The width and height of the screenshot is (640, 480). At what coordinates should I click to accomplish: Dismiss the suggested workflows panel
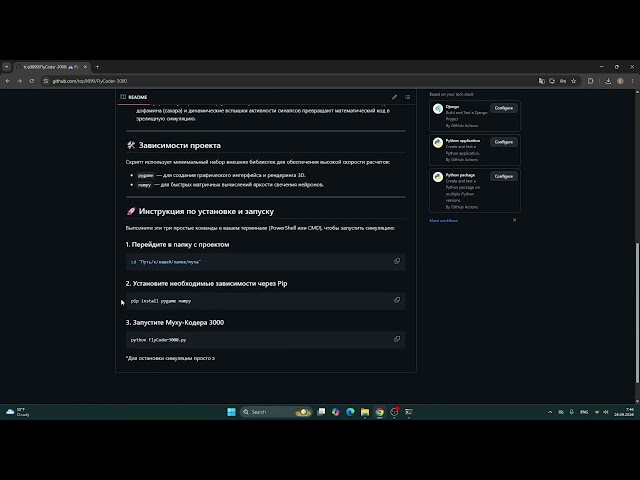514,220
